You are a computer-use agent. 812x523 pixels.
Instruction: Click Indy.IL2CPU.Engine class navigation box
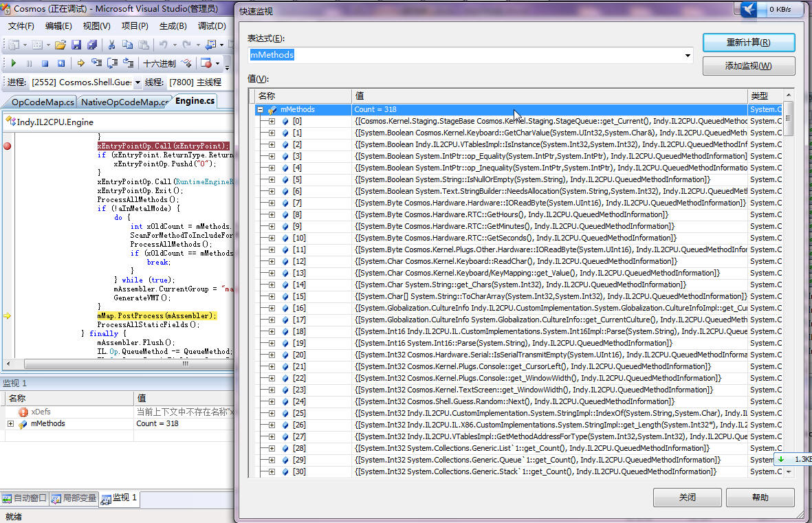pyautogui.click(x=119, y=122)
